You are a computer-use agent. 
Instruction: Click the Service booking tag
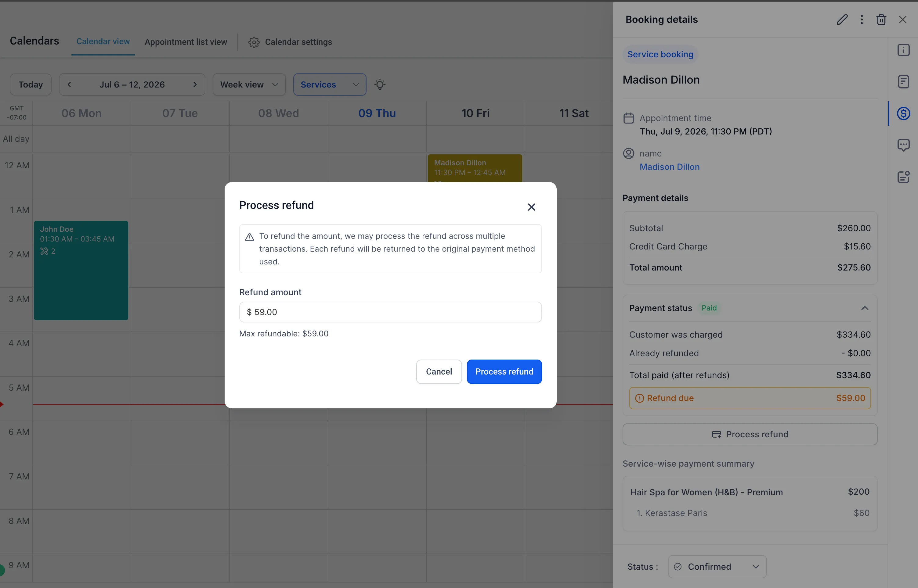coord(660,54)
